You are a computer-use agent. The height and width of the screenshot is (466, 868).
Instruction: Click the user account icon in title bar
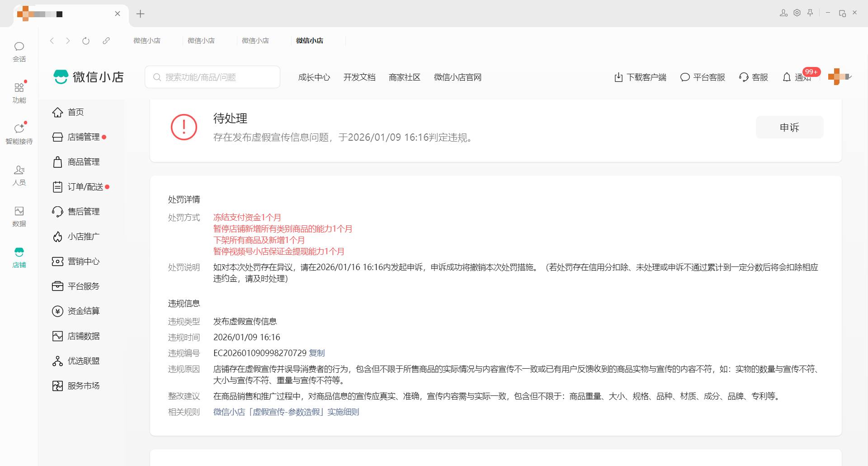point(783,13)
